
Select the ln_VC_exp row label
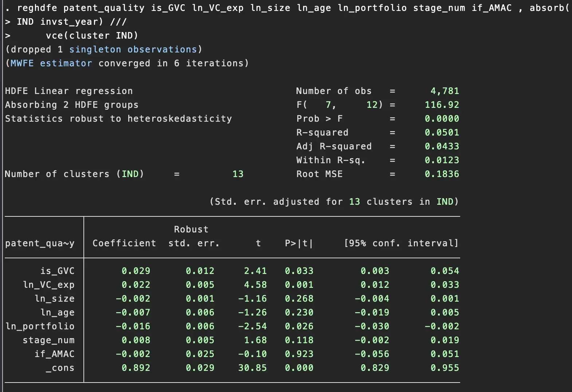coord(48,285)
